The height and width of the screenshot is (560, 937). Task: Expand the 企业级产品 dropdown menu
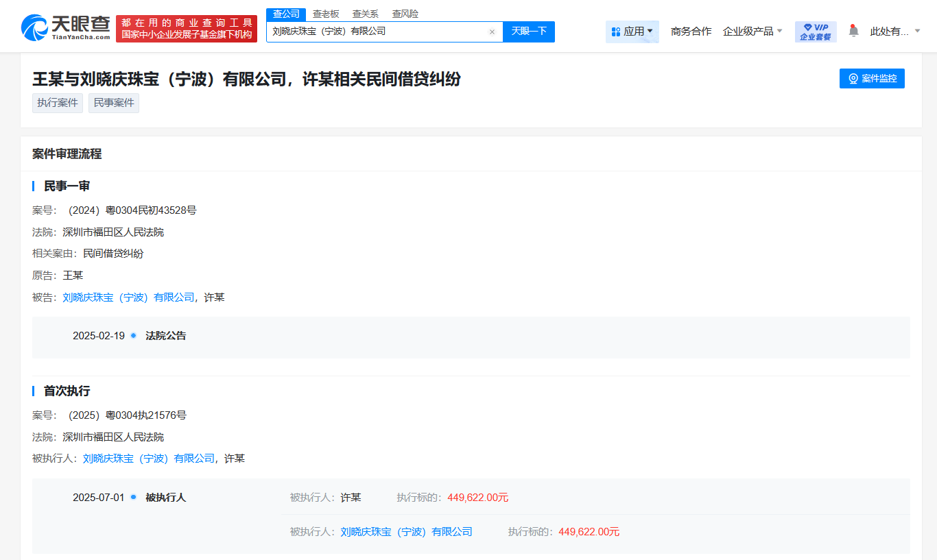click(x=752, y=32)
